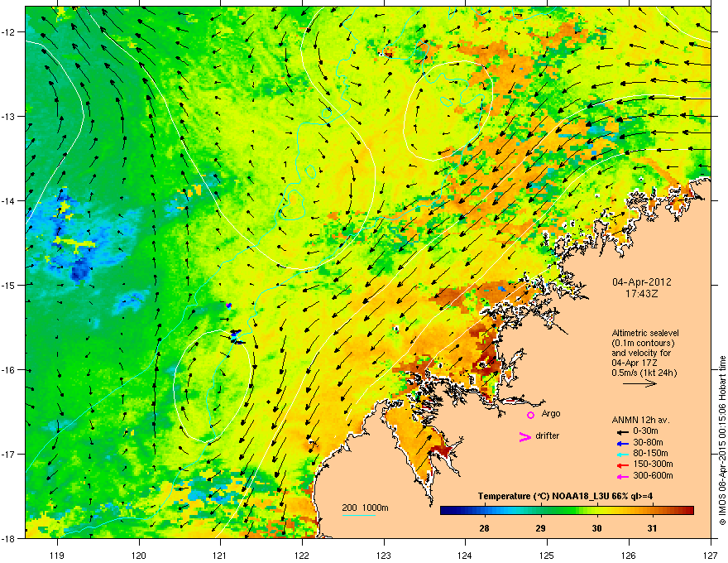
Task: Click the 'drifter' legend label
Action: (548, 435)
